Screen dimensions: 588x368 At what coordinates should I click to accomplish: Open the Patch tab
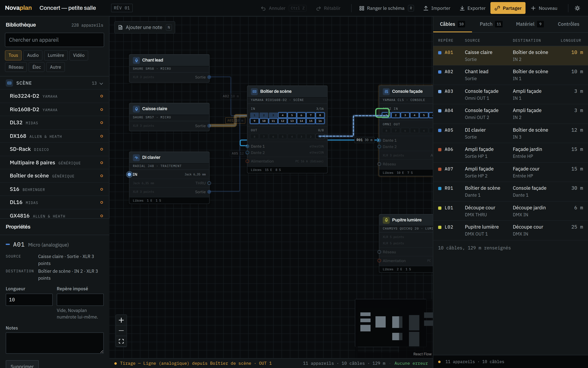click(x=491, y=24)
